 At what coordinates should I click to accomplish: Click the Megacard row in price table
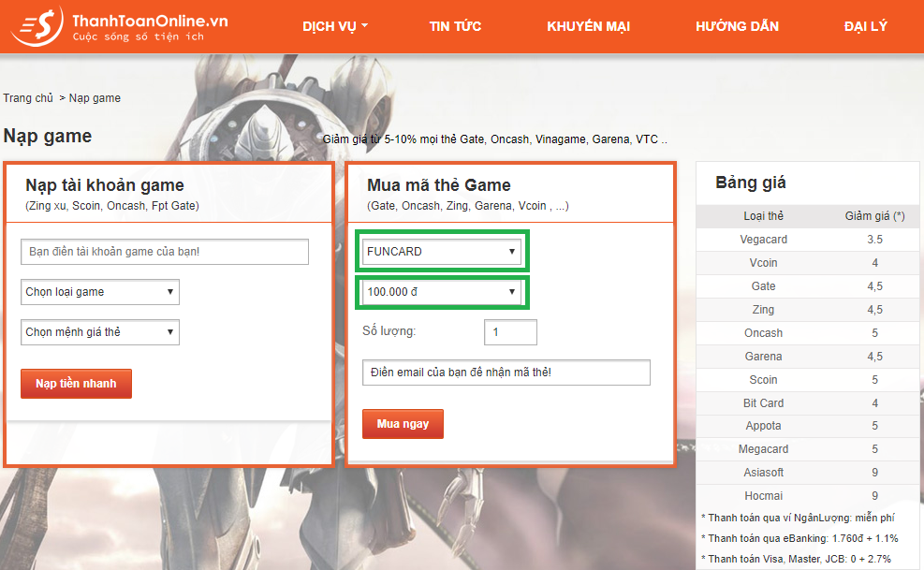click(807, 449)
